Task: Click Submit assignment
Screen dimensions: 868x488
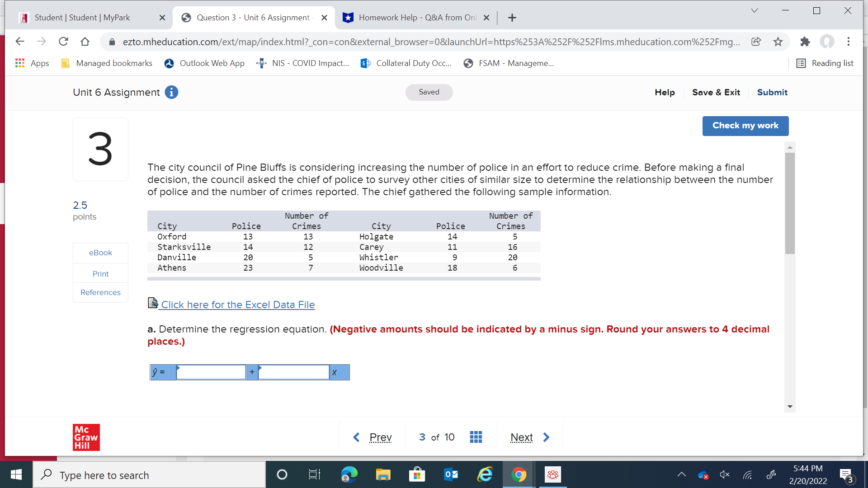Action: [772, 92]
